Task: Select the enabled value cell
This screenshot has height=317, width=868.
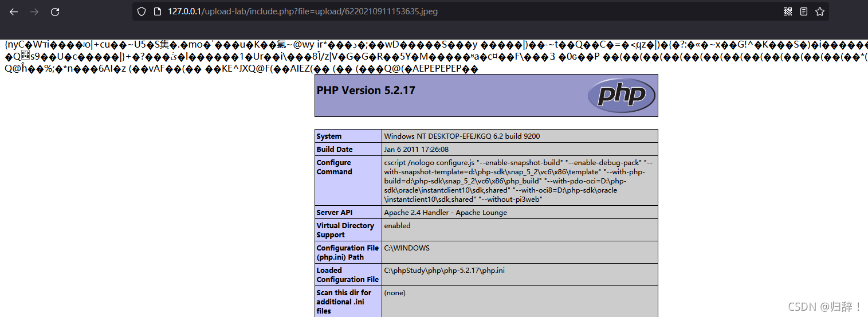Action: [x=520, y=230]
